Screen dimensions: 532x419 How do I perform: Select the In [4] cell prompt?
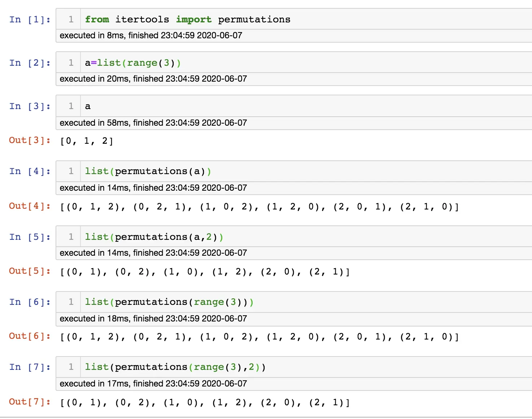pos(30,171)
